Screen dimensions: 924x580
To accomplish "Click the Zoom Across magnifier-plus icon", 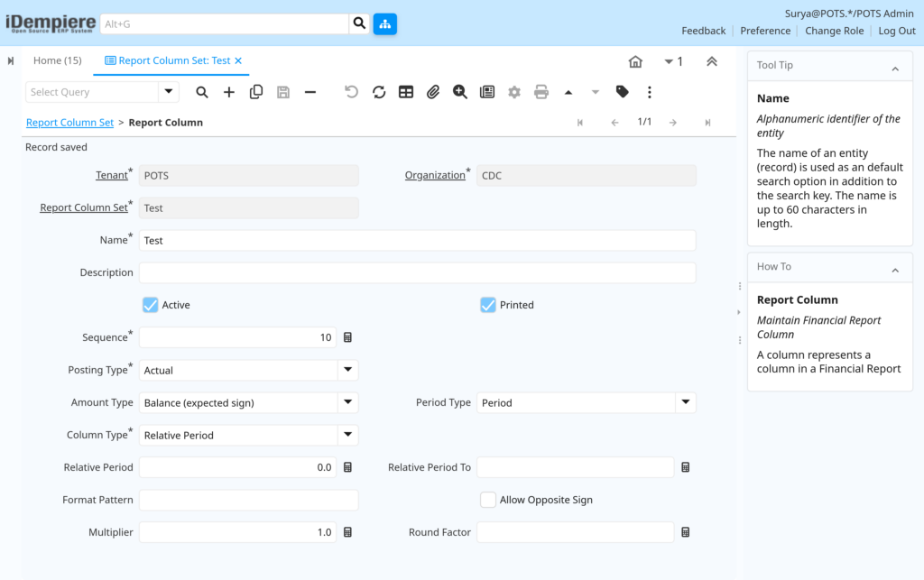I will pos(460,92).
